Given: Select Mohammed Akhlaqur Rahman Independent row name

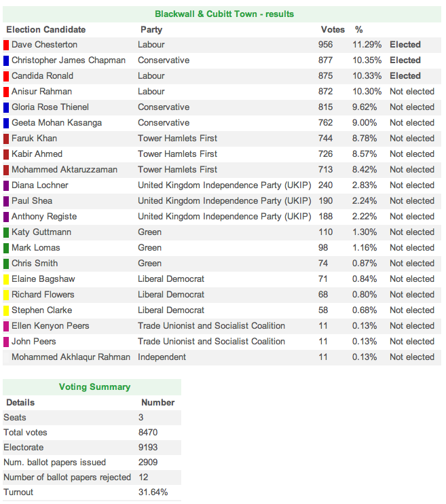Looking at the screenshot, I should pyautogui.click(x=73, y=357).
